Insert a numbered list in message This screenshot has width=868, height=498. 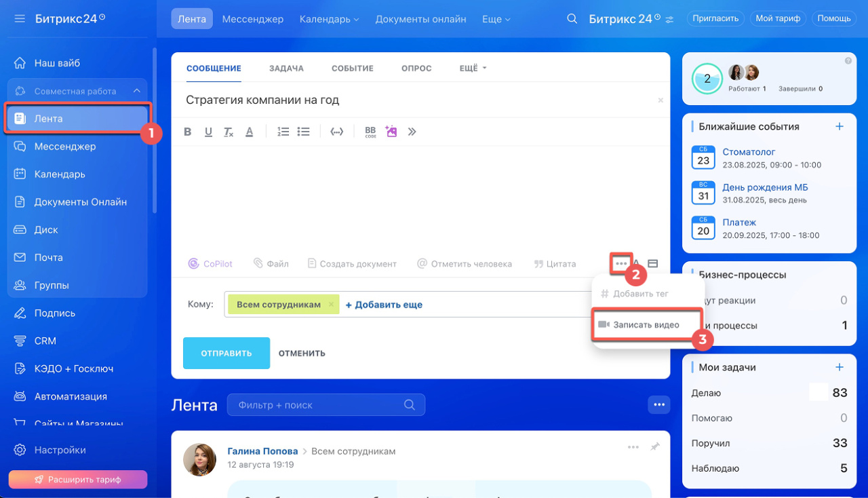(x=283, y=132)
